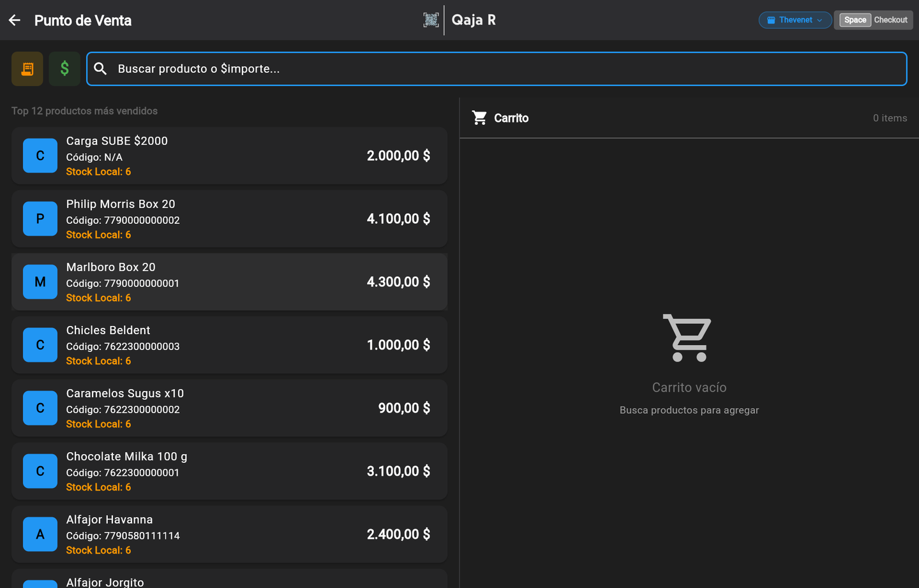Viewport: 919px width, 588px height.
Task: Click the 1.000,00 $ price
Action: pos(398,345)
